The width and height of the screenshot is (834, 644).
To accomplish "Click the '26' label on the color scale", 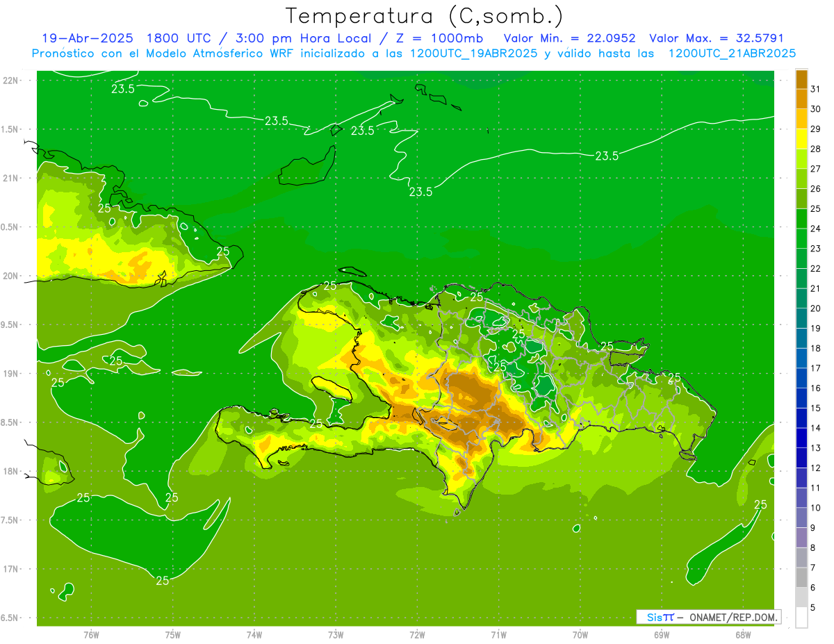I will pyautogui.click(x=815, y=189).
